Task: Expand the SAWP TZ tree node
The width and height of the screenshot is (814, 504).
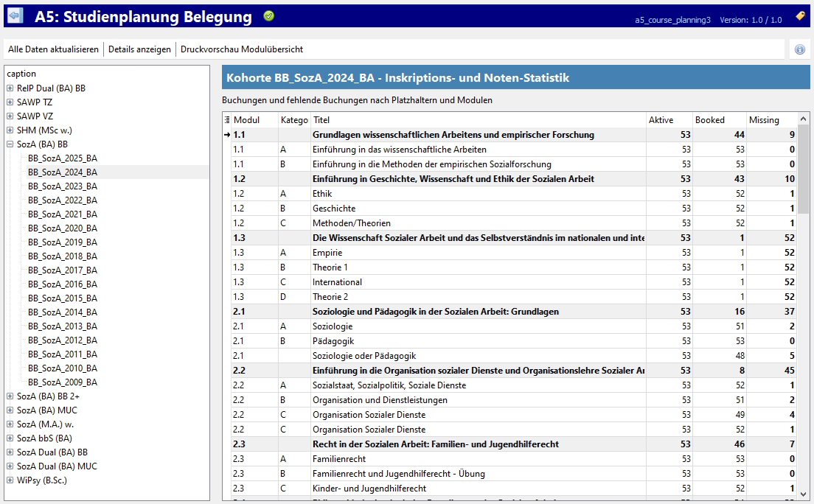Action: pos(10,102)
